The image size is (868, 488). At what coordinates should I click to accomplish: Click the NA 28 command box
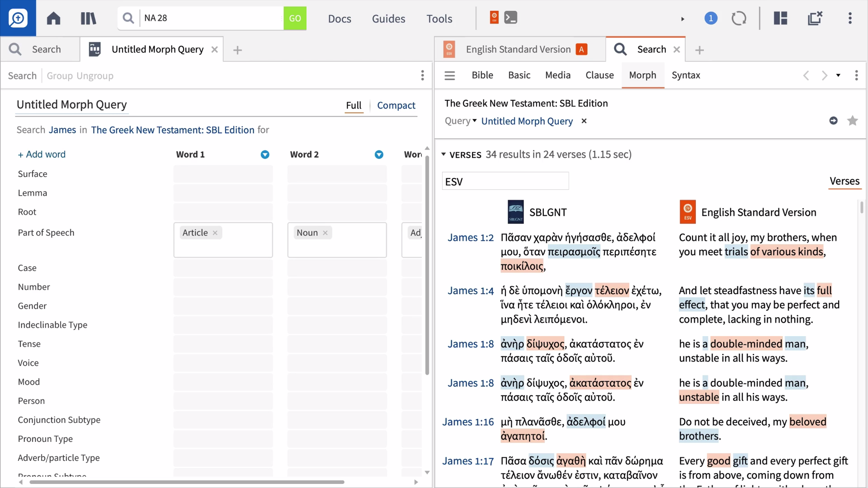211,18
